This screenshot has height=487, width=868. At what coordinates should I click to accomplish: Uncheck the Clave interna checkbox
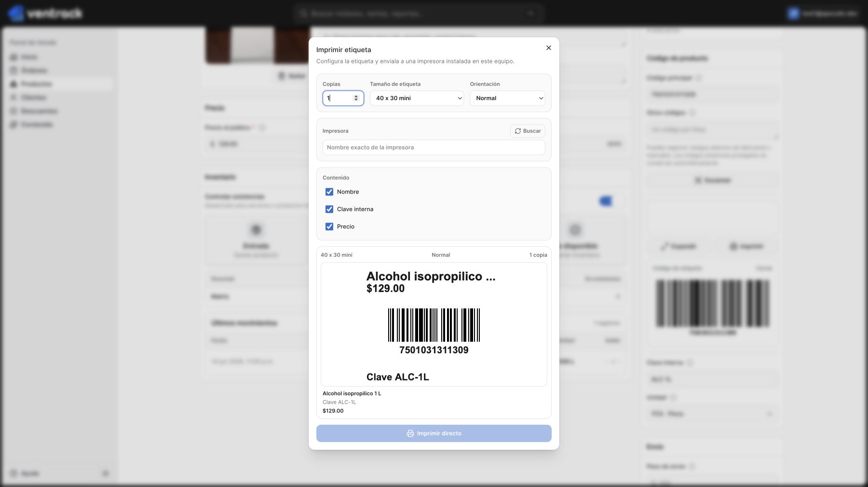pos(329,209)
